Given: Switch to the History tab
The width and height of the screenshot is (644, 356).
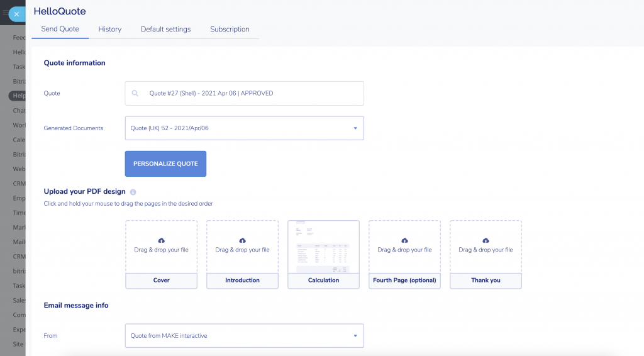Looking at the screenshot, I should [109, 29].
